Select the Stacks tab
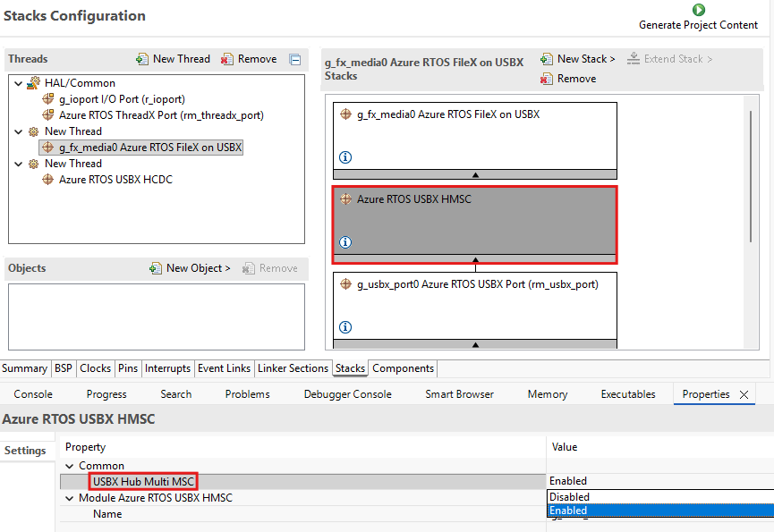This screenshot has width=774, height=532. pos(350,368)
